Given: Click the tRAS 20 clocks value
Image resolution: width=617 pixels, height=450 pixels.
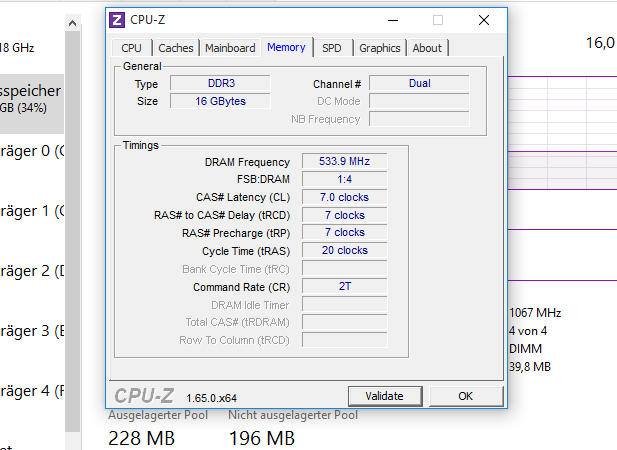Looking at the screenshot, I should point(345,251).
